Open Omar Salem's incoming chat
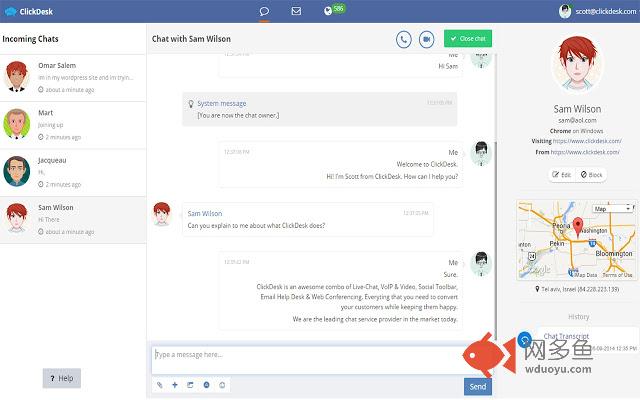 point(73,78)
